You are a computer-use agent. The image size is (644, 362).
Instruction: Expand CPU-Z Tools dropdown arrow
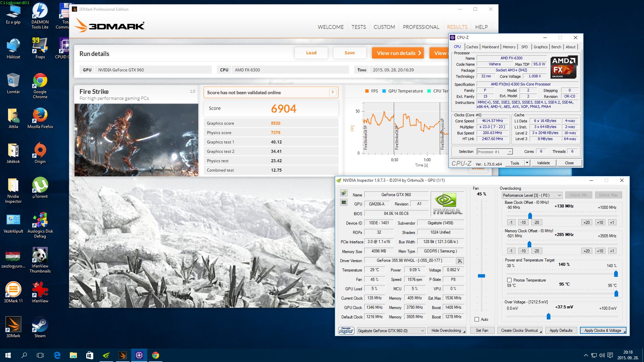pyautogui.click(x=527, y=163)
